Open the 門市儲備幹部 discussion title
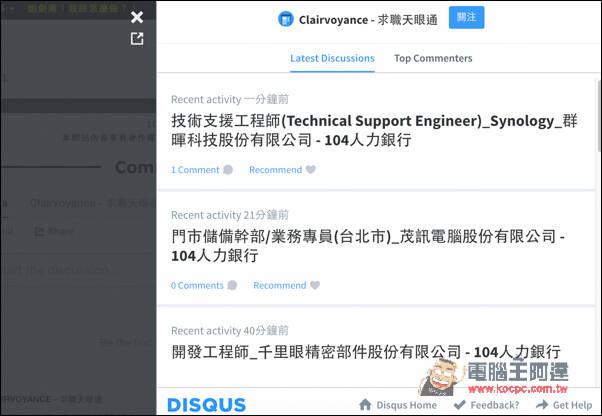 (368, 246)
